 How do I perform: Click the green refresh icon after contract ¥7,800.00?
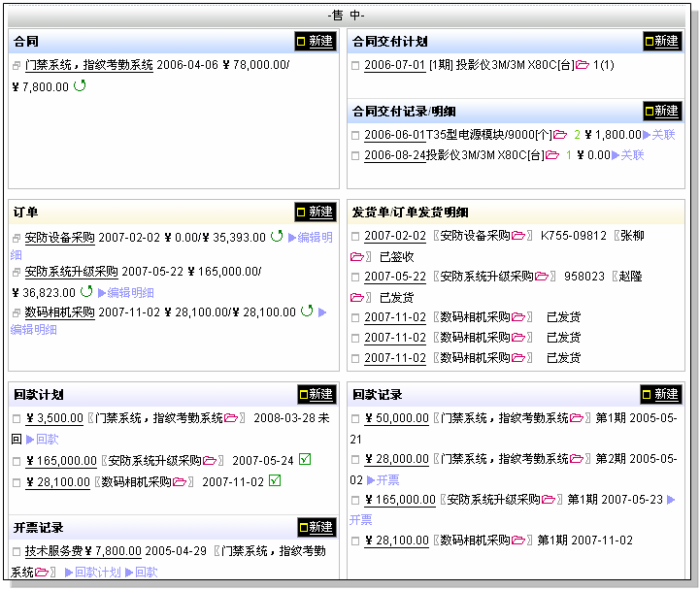tap(80, 86)
